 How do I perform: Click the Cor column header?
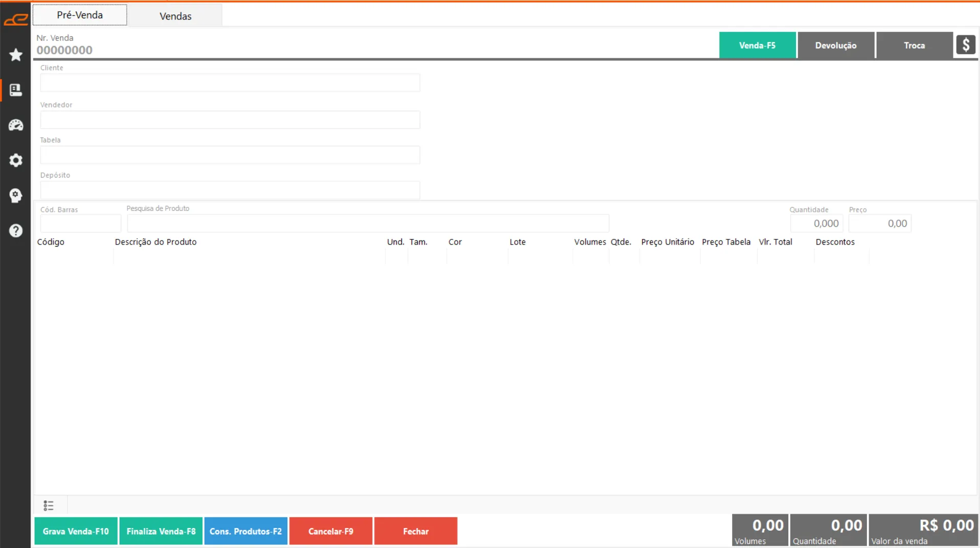click(455, 242)
